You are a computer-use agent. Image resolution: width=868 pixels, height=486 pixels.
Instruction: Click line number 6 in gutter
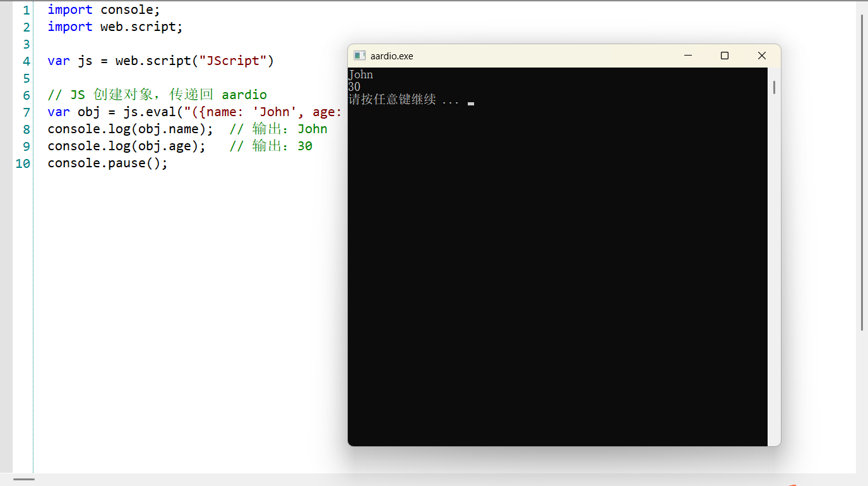pos(26,95)
